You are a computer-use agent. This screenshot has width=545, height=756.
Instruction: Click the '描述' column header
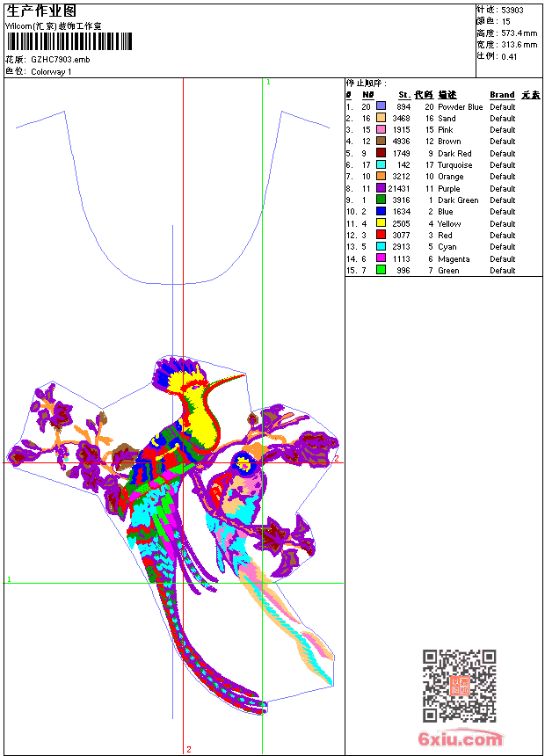click(x=447, y=95)
